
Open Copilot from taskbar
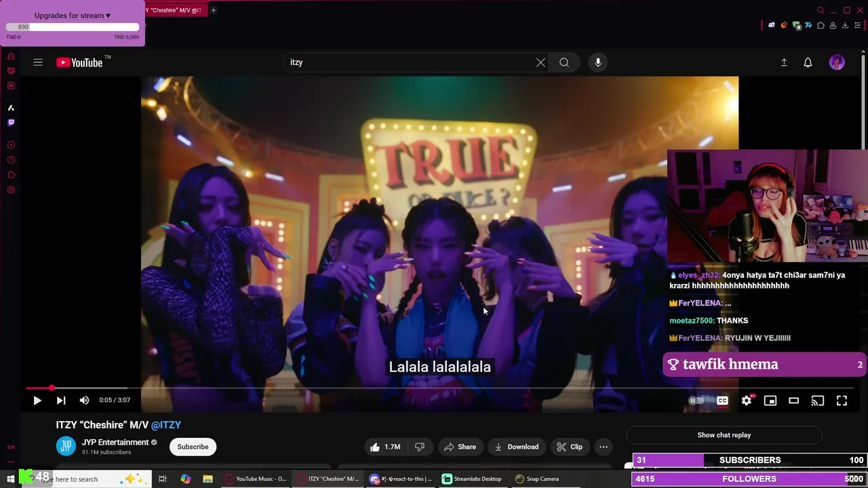point(186,479)
